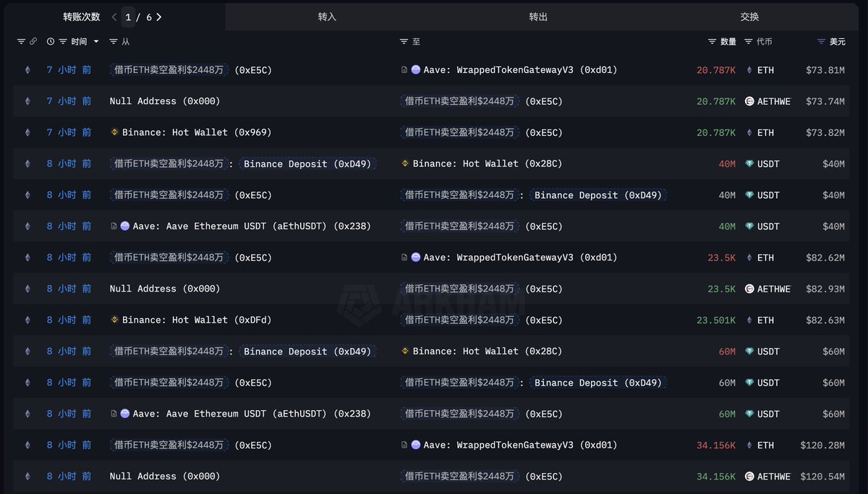
Task: Open filter icon next to 代币 column
Action: pos(748,42)
